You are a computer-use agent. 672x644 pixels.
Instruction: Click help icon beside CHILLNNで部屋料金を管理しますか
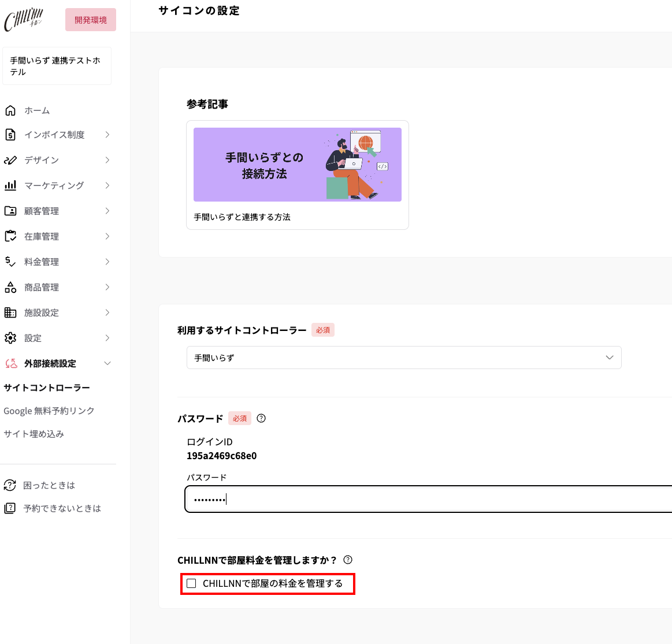click(x=348, y=560)
